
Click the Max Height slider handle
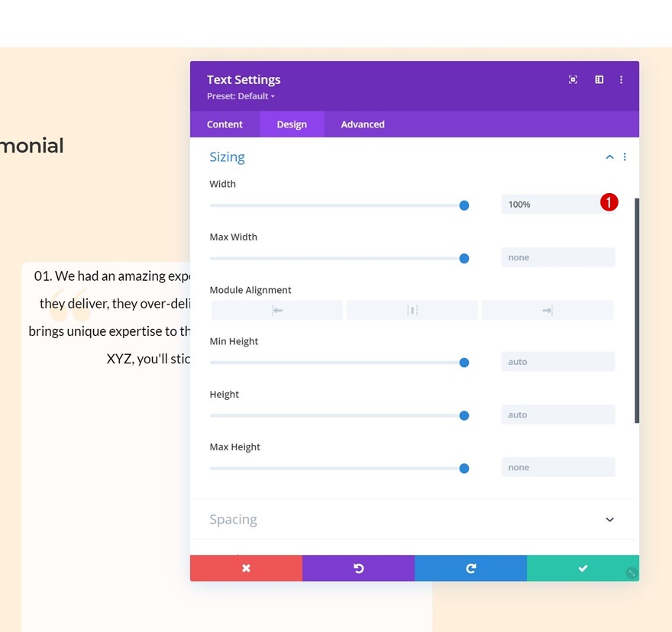click(x=464, y=469)
